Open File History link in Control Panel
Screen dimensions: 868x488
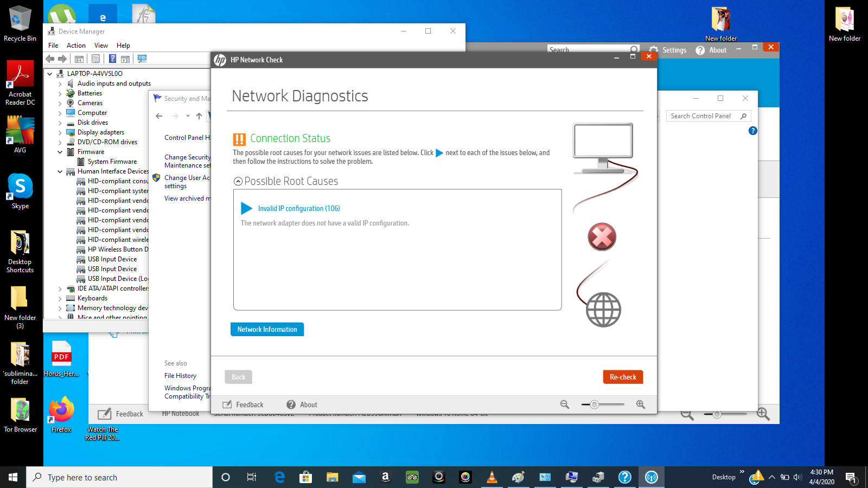click(180, 376)
